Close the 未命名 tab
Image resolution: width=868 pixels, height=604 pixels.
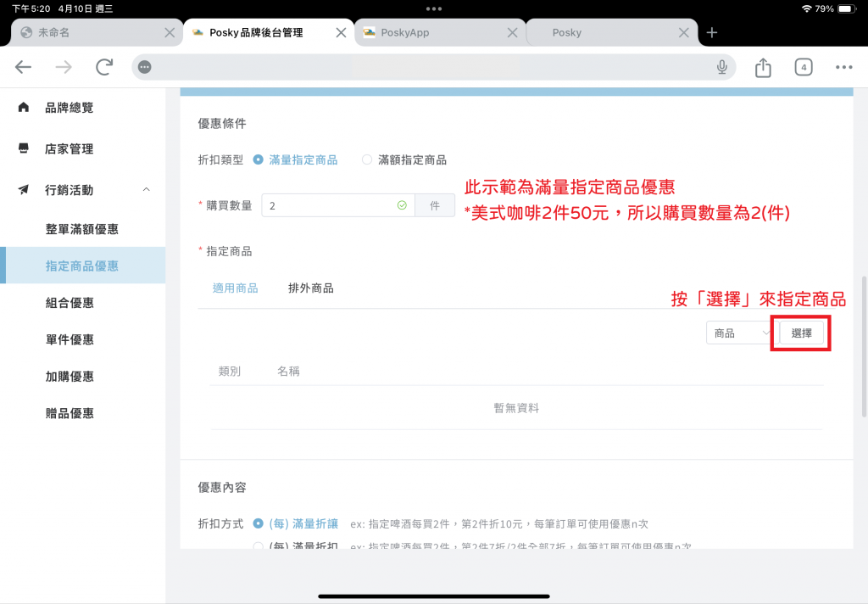(170, 33)
